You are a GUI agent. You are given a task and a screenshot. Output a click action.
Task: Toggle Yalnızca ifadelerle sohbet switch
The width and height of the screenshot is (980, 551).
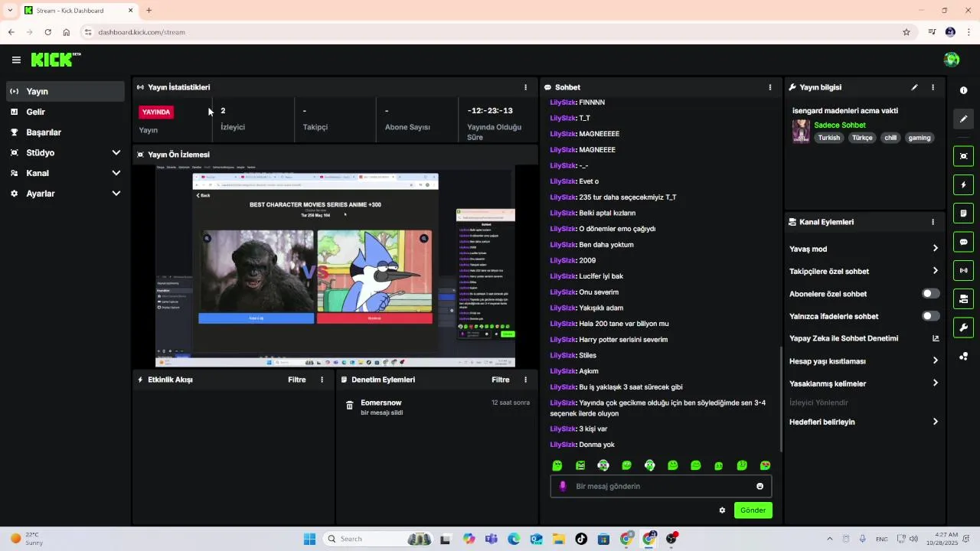pyautogui.click(x=930, y=316)
